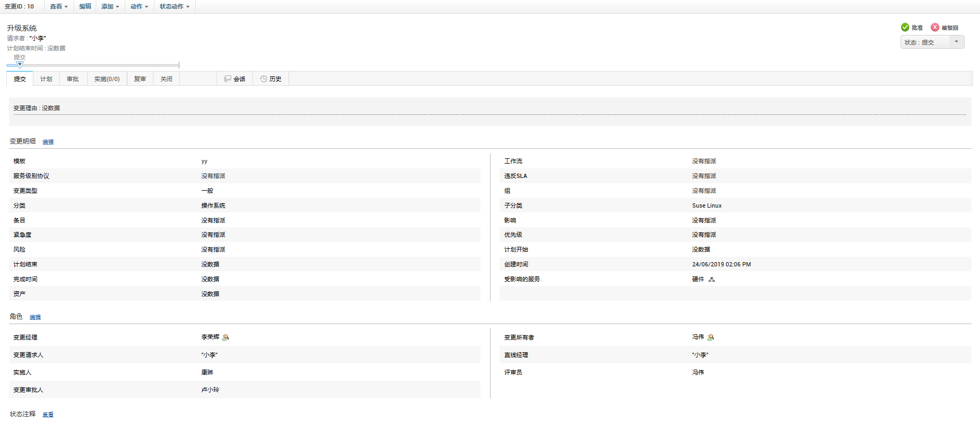The width and height of the screenshot is (980, 421).
Task: Click 编辑 link beside 变更明细
Action: [48, 142]
